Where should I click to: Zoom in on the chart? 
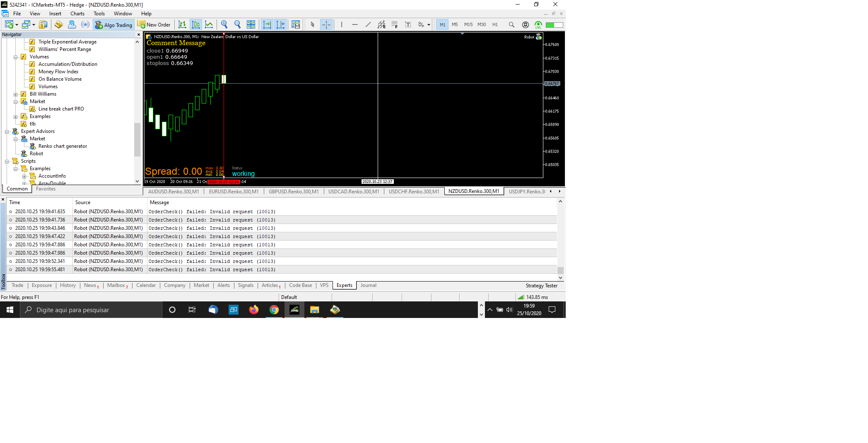tap(224, 25)
